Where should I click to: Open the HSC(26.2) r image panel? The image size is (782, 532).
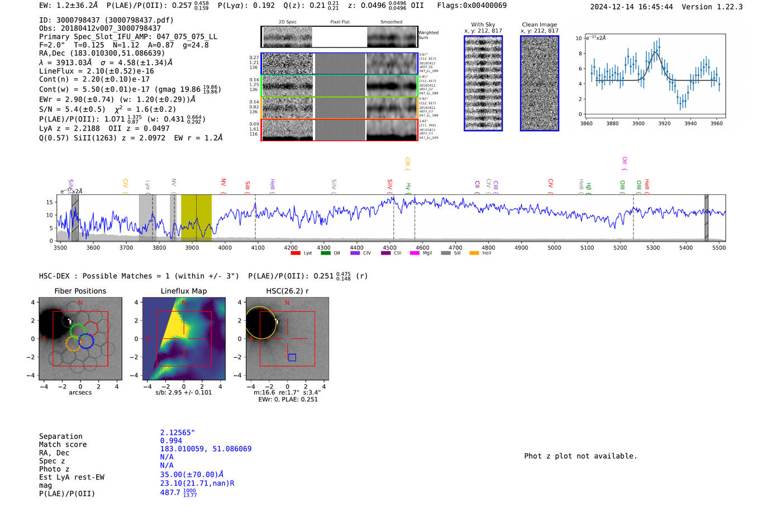(287, 339)
